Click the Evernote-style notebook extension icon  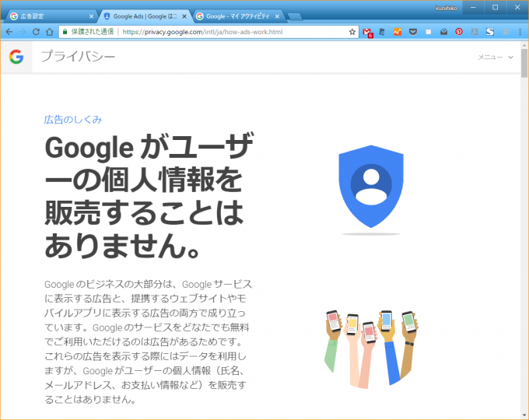click(x=382, y=32)
